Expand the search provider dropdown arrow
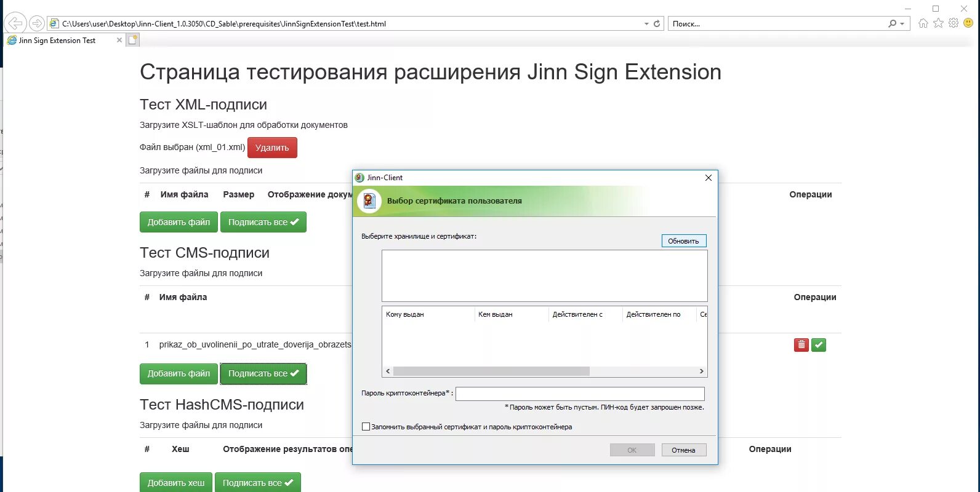The width and height of the screenshot is (980, 492). [902, 24]
